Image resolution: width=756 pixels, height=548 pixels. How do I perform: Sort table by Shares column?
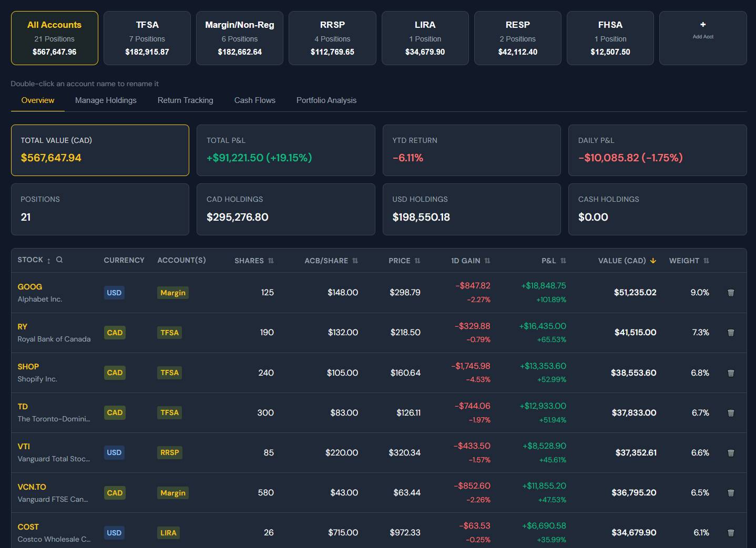tap(254, 261)
